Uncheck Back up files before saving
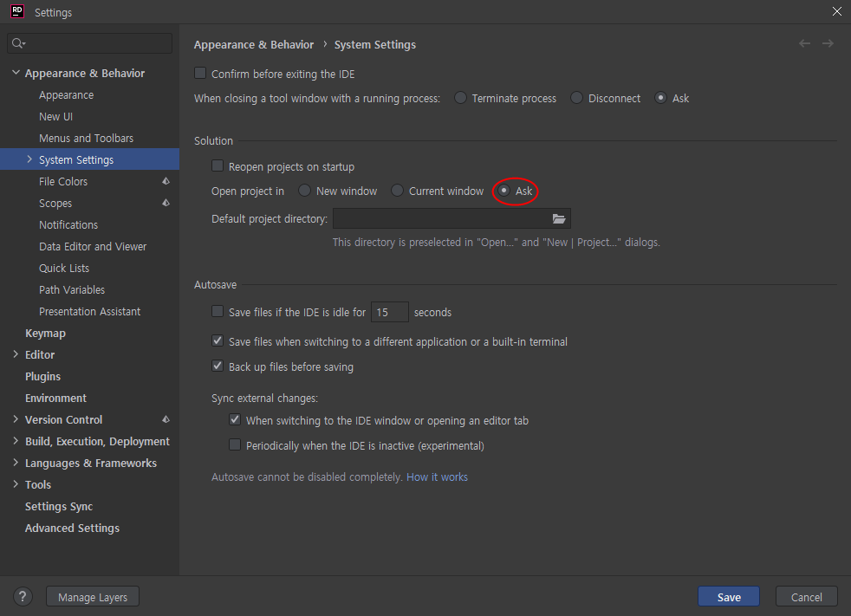 (218, 366)
